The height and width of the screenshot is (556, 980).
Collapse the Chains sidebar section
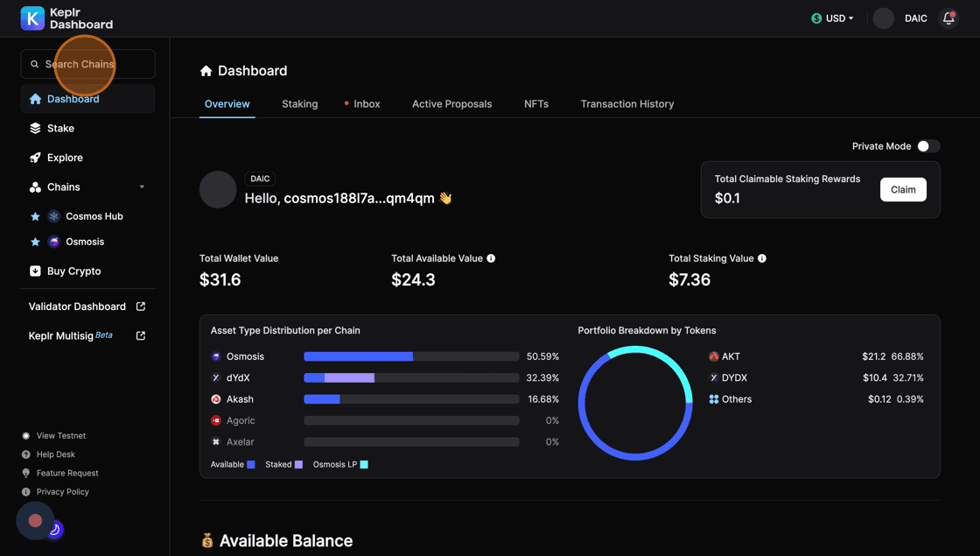[142, 187]
